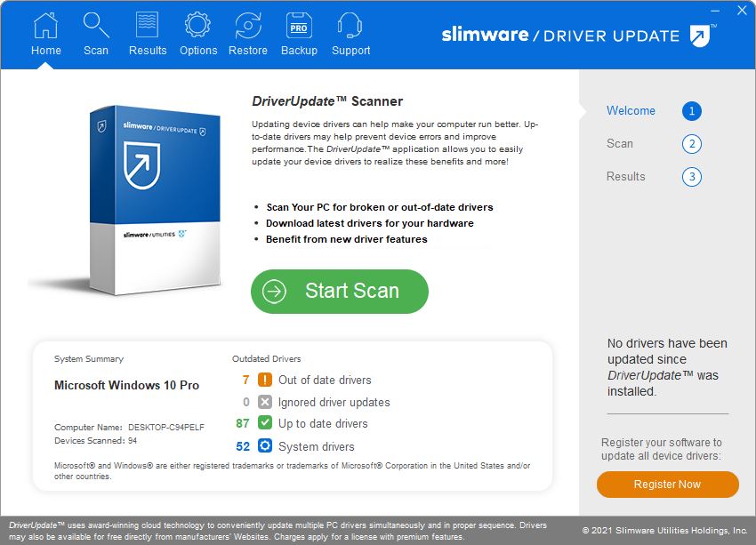Click the green up-to-date drivers checkmark icon
The height and width of the screenshot is (545, 756).
tap(265, 422)
